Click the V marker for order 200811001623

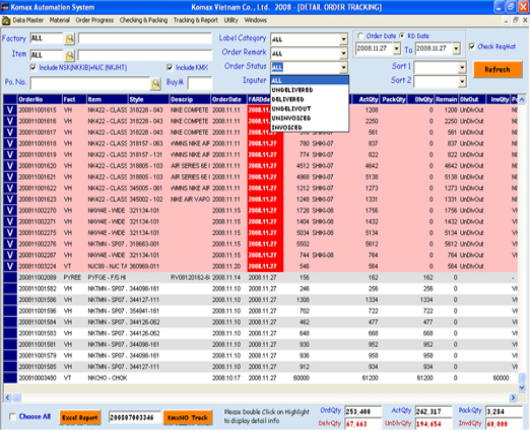pos(10,199)
